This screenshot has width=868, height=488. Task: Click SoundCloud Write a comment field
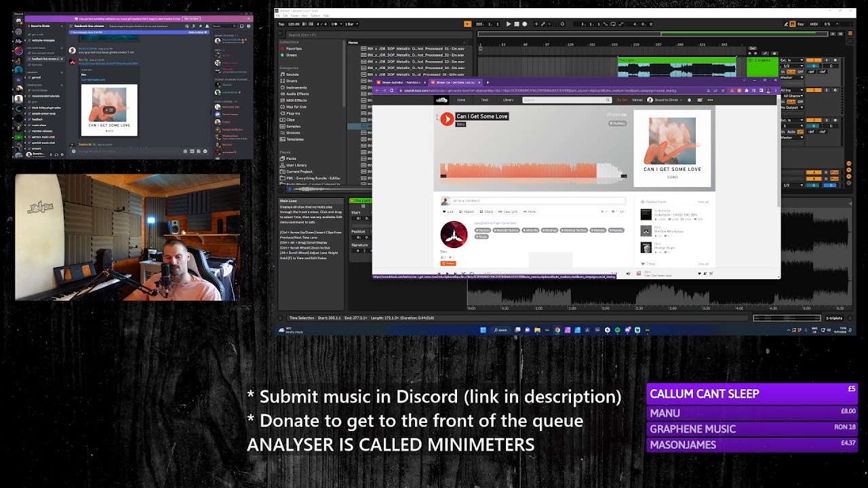click(x=538, y=201)
